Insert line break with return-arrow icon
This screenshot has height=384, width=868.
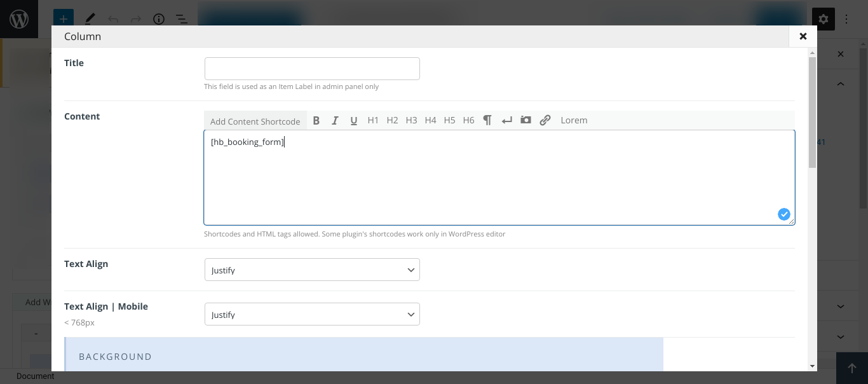506,120
